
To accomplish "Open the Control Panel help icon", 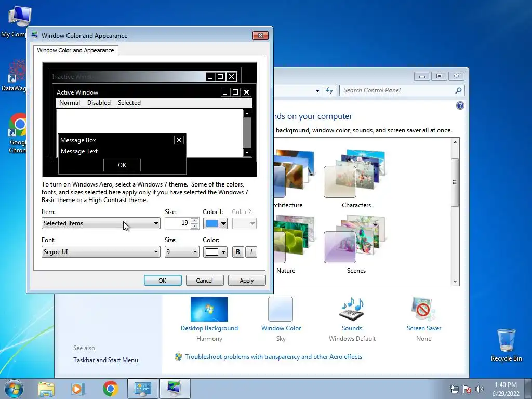I will (460, 105).
